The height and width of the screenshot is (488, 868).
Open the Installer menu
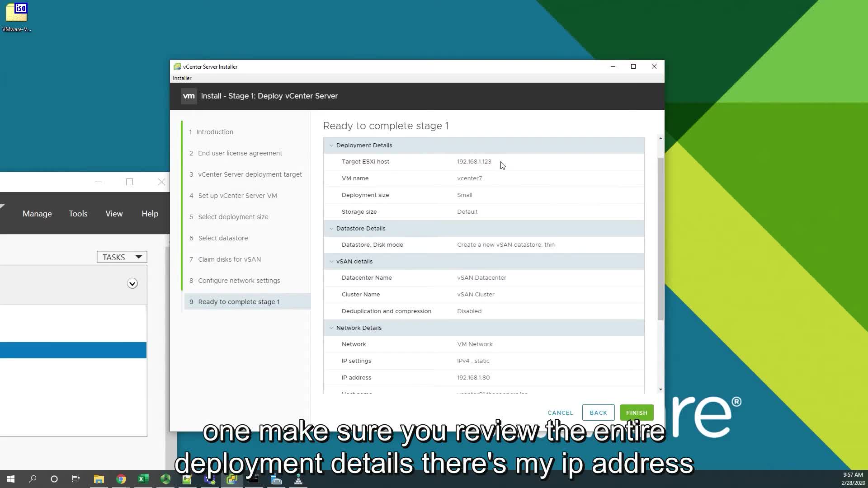click(x=182, y=78)
